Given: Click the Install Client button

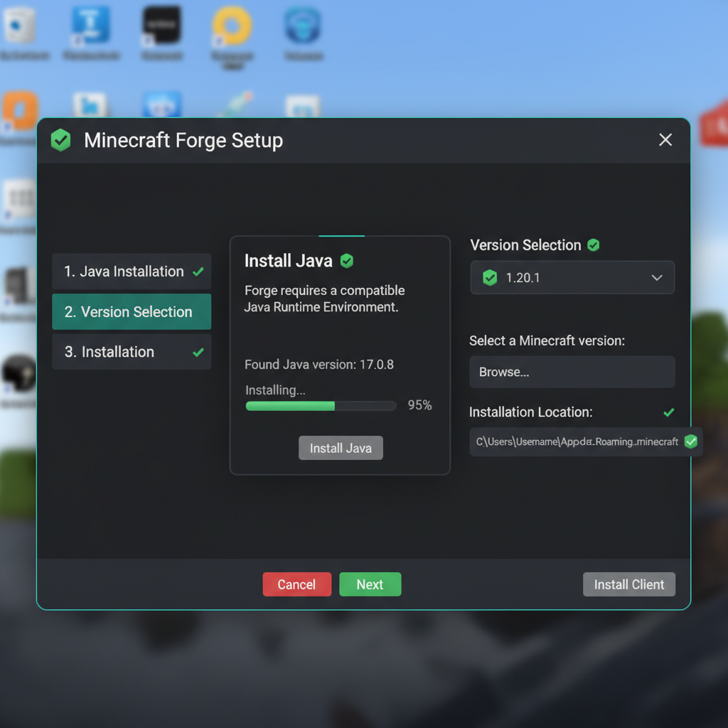Looking at the screenshot, I should click(629, 584).
